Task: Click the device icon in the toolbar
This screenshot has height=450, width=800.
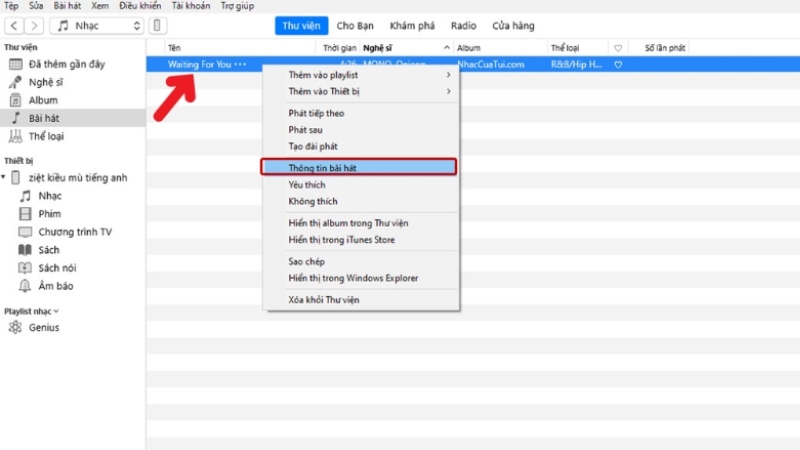Action: pyautogui.click(x=158, y=25)
